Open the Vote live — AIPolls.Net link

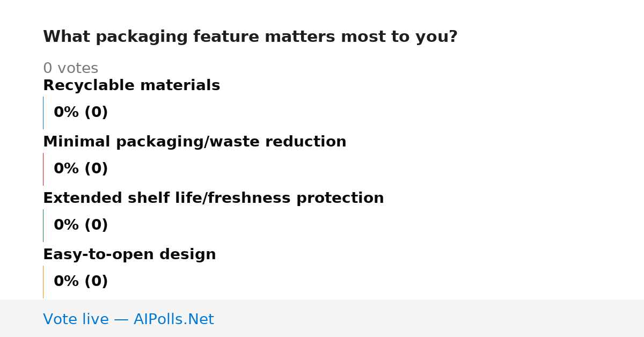coord(128,319)
